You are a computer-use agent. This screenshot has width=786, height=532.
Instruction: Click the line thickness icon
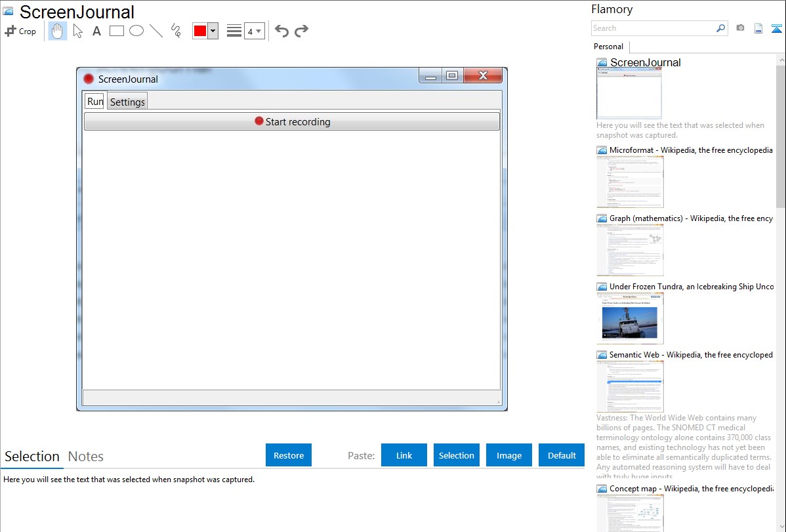click(x=234, y=31)
